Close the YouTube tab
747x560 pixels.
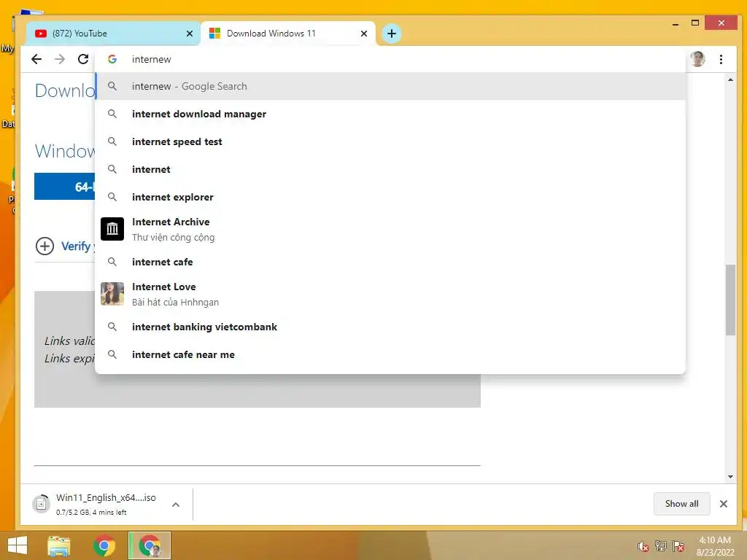[190, 34]
